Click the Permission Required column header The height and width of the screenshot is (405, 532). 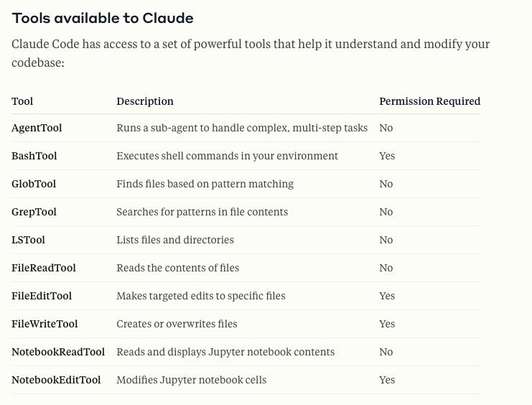[430, 101]
